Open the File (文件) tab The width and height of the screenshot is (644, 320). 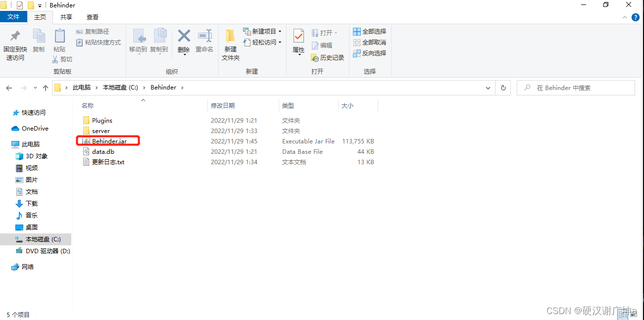[13, 17]
